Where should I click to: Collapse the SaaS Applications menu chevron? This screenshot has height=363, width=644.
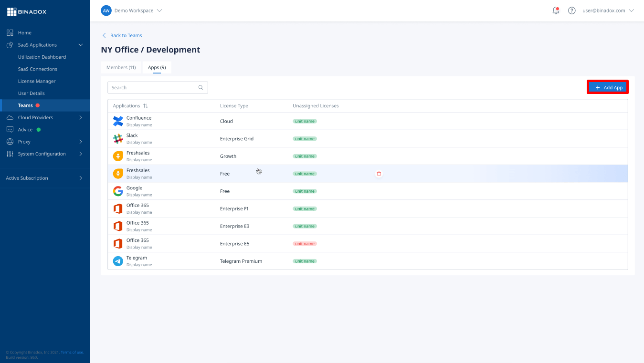[x=81, y=45]
